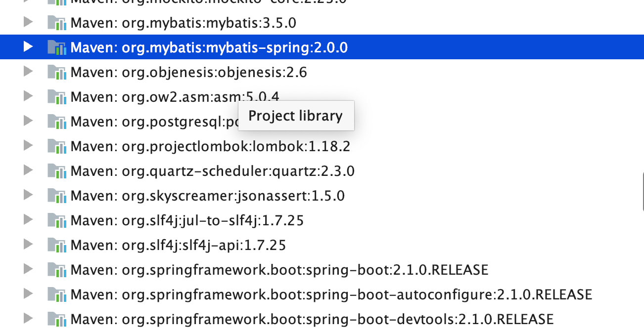Expand the selected mybatis-spring:2.0.0 node
This screenshot has height=333, width=644.
click(x=28, y=47)
